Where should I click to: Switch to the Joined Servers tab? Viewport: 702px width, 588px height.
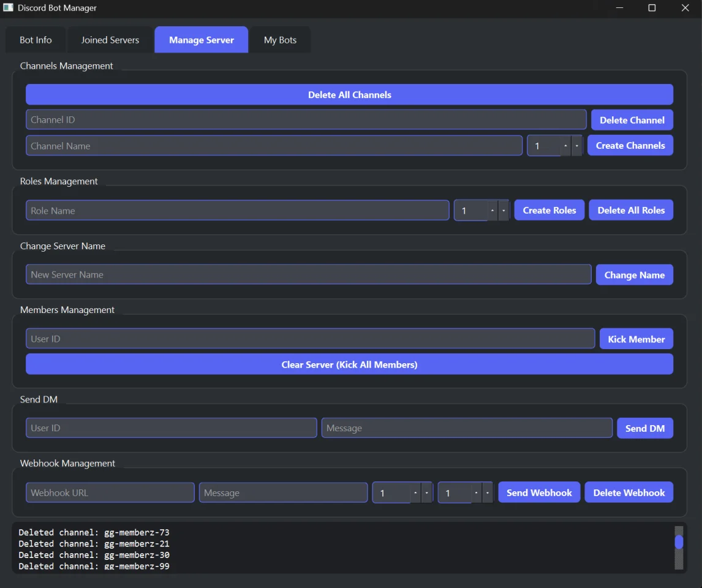click(x=110, y=40)
